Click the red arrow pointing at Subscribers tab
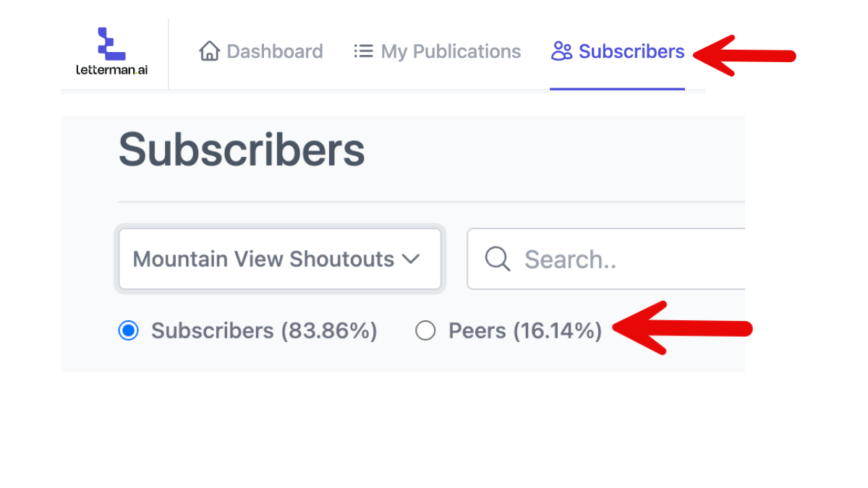This screenshot has height=488, width=868. [744, 55]
